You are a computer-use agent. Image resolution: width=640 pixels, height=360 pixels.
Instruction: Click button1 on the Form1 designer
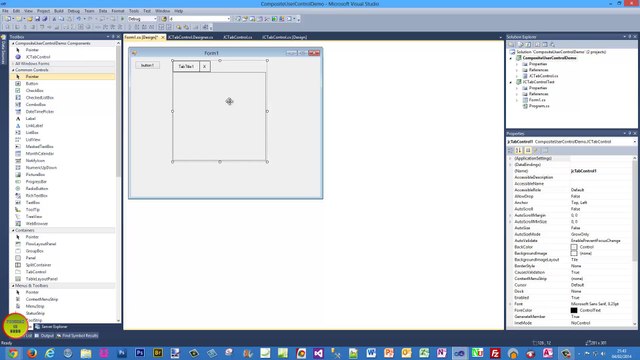coord(147,65)
